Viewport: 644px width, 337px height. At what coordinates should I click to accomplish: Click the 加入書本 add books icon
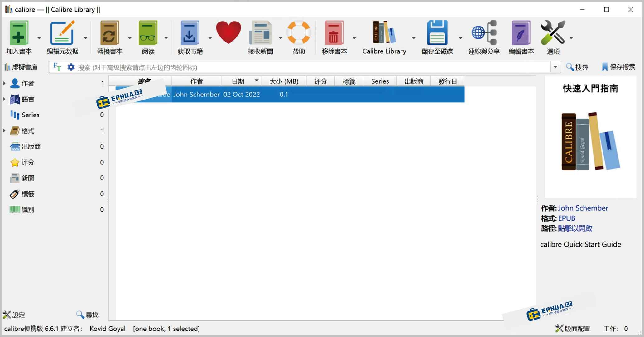[19, 33]
